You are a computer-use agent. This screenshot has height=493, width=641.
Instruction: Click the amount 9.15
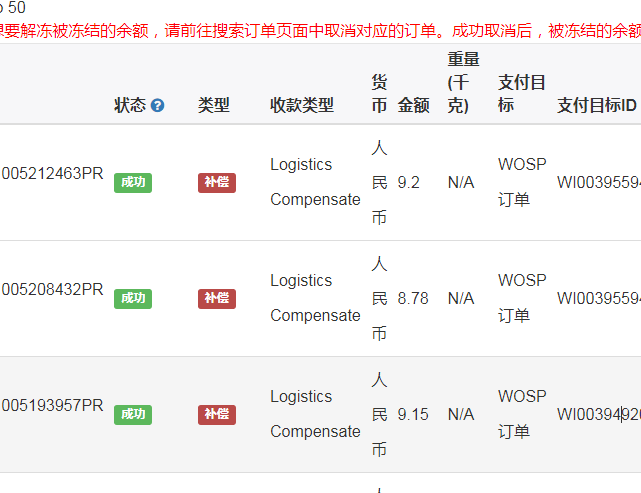point(413,415)
